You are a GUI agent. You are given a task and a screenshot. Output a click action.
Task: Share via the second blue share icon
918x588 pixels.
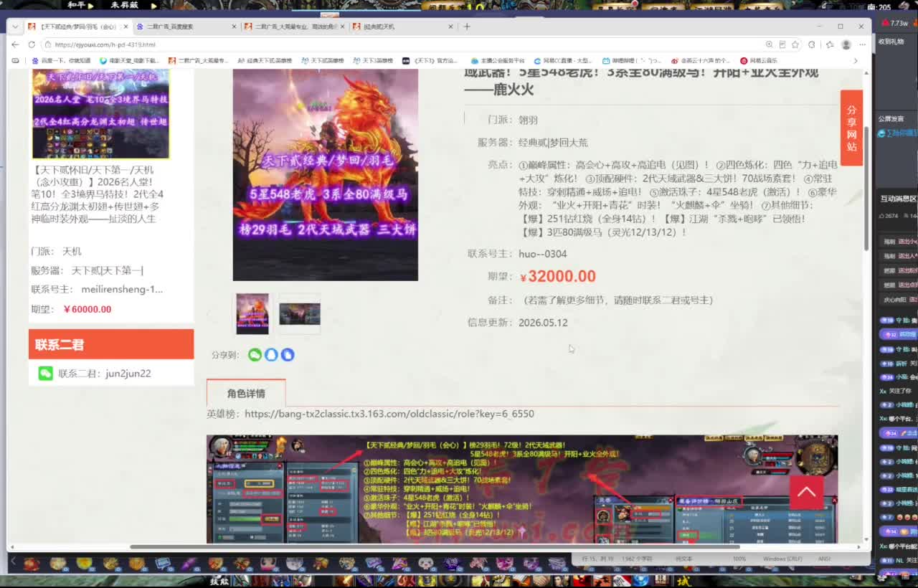[271, 354]
